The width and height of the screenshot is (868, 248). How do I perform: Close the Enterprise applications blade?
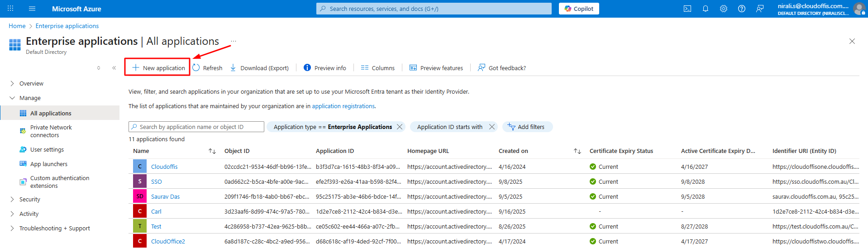click(852, 41)
